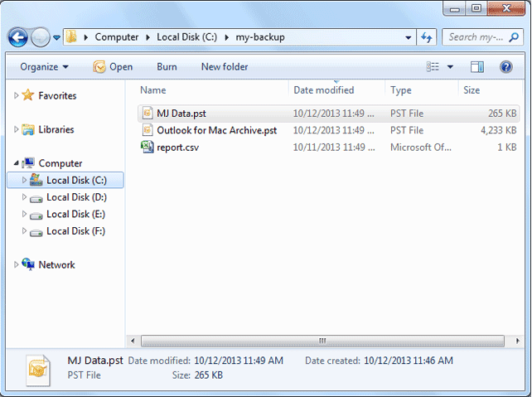
Task: Select Local Disk (E:) in the tree
Action: click(x=75, y=214)
